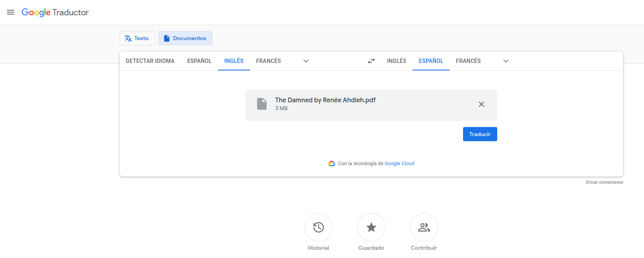The width and height of the screenshot is (644, 258).
Task: Click the Google Traductor logo
Action: click(x=55, y=13)
